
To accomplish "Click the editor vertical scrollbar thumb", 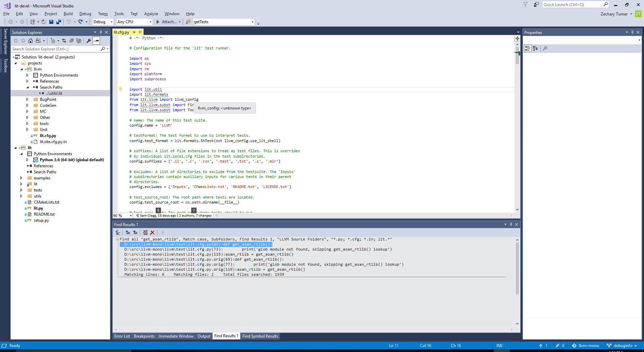I will [517, 55].
